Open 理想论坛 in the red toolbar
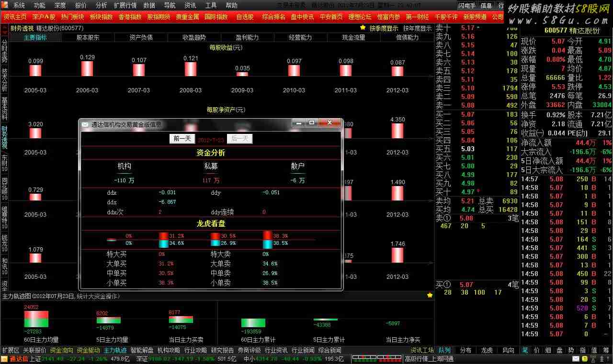 [x=360, y=17]
